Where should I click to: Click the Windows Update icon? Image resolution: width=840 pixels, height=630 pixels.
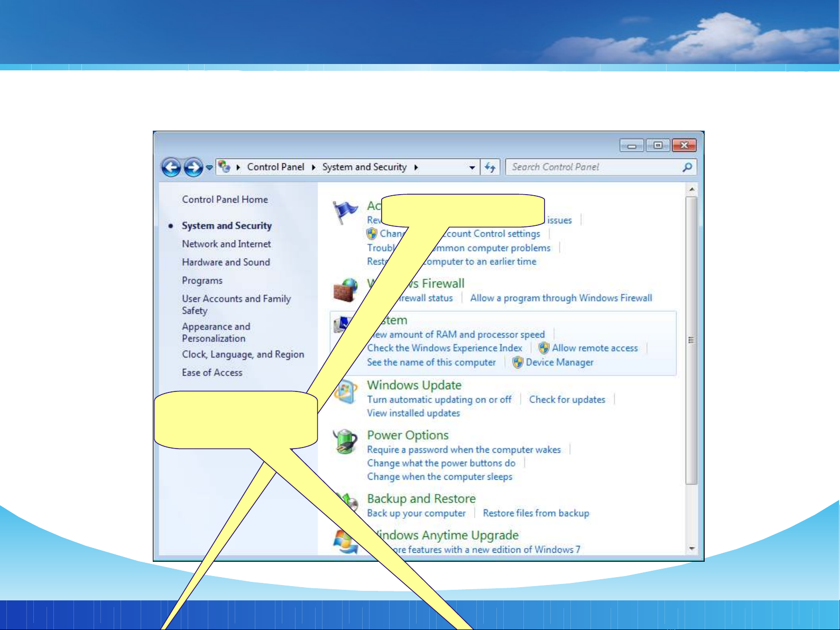[x=346, y=392]
